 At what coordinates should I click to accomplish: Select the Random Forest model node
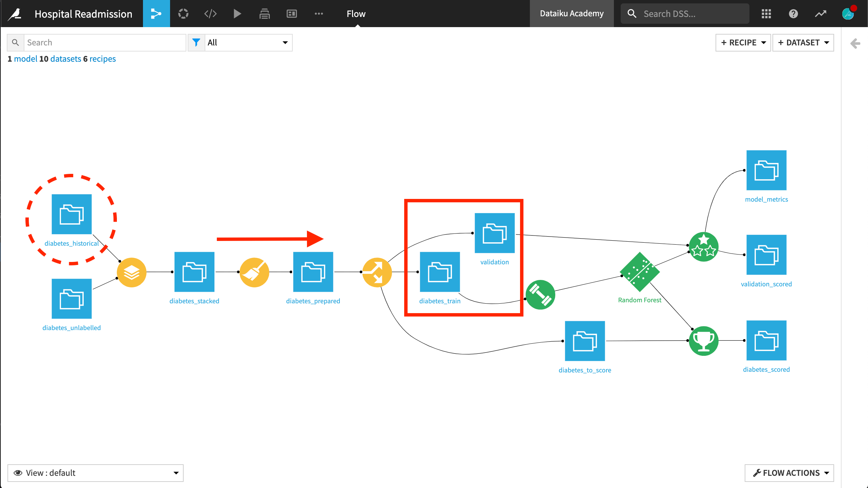pos(640,272)
